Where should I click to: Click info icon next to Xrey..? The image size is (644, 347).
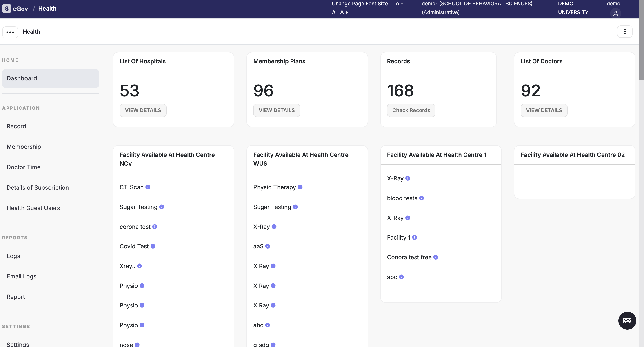click(x=140, y=266)
